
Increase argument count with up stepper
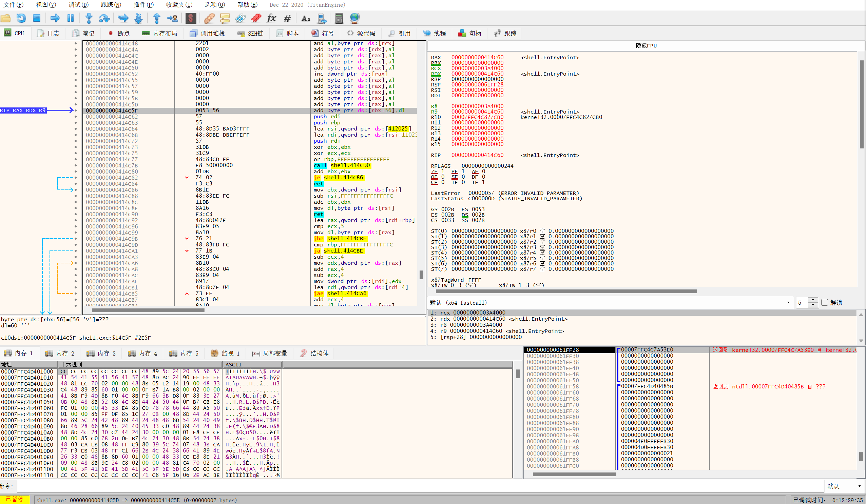813,300
